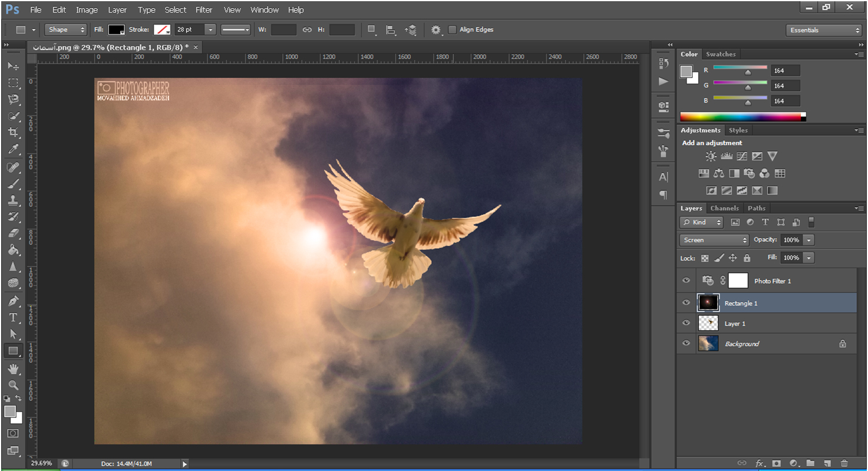The height and width of the screenshot is (471, 868).
Task: Open the layer Opacity slider arrow
Action: pyautogui.click(x=808, y=240)
